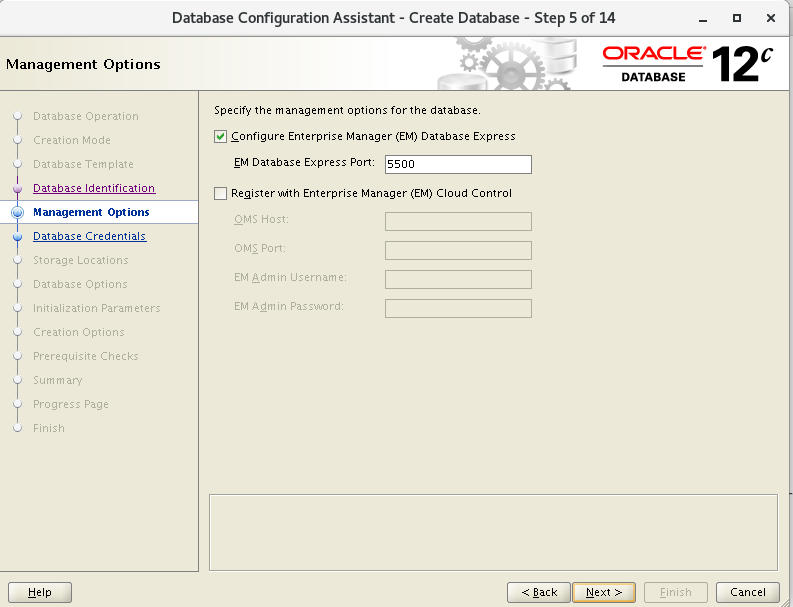Click the 'EM Admin Username:' label
793x607 pixels.
pos(290,277)
